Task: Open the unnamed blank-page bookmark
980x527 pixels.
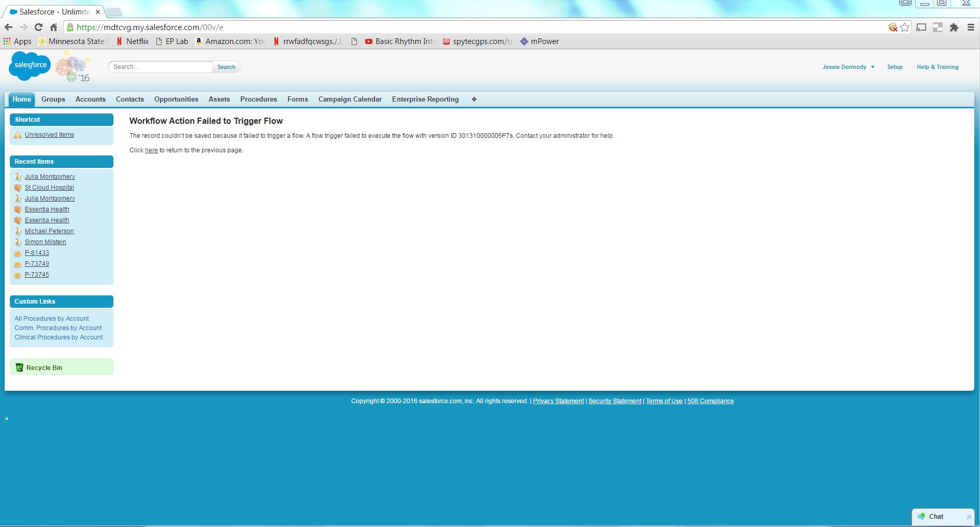Action: 354,41
